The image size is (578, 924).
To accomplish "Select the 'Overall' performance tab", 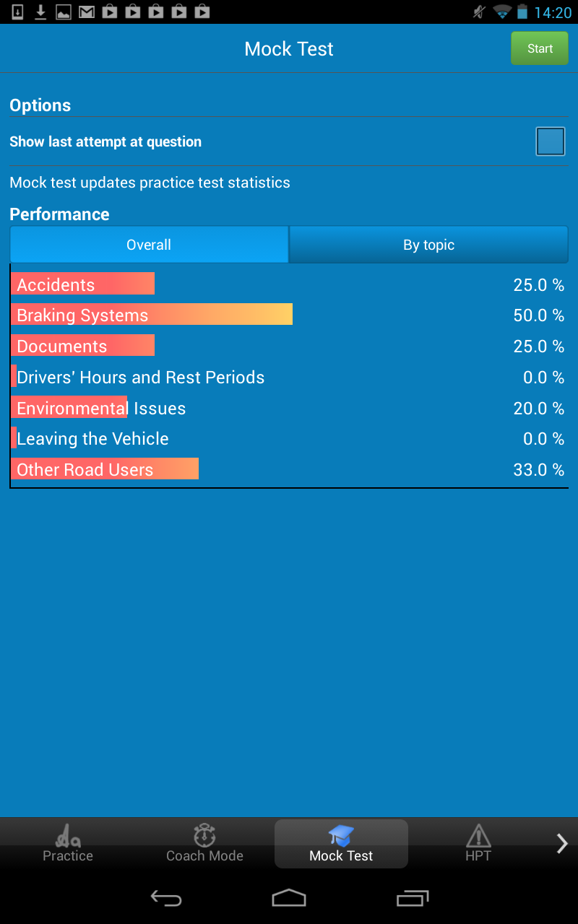I will 149,244.
